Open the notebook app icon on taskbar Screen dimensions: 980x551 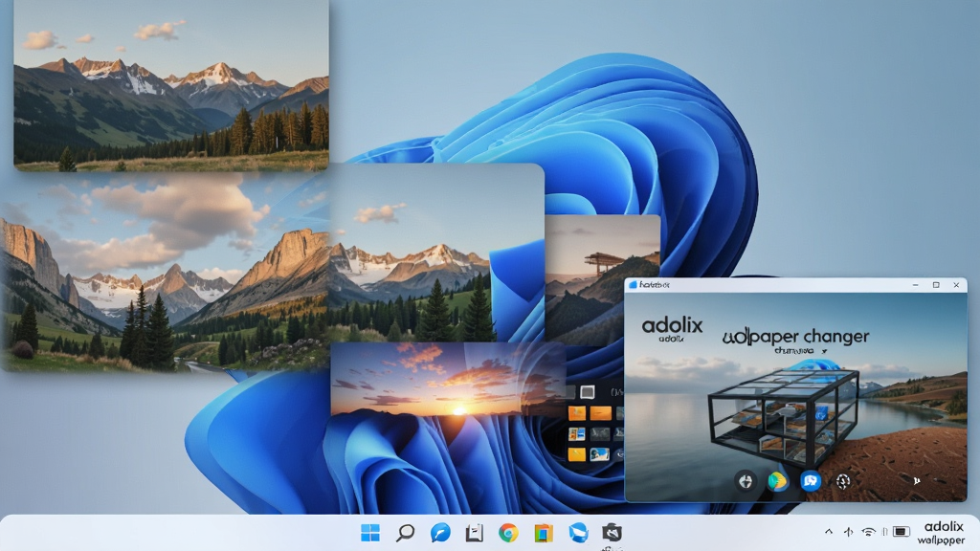(475, 533)
